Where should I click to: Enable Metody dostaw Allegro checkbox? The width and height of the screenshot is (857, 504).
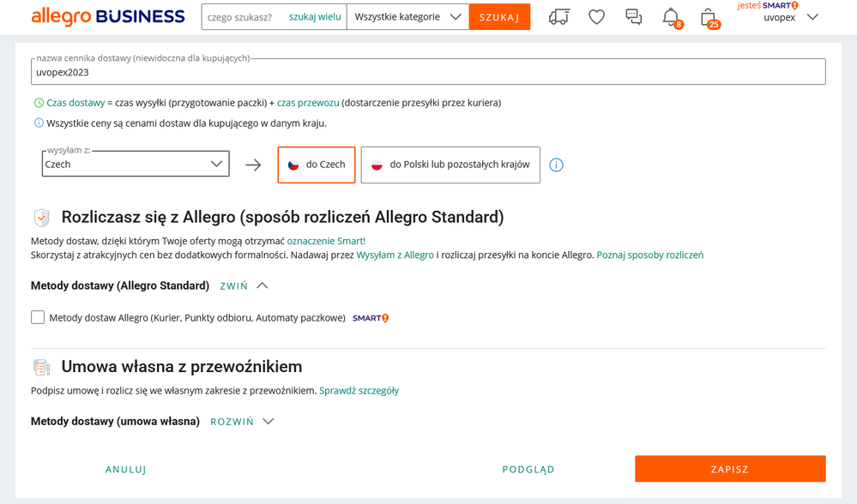tap(38, 318)
